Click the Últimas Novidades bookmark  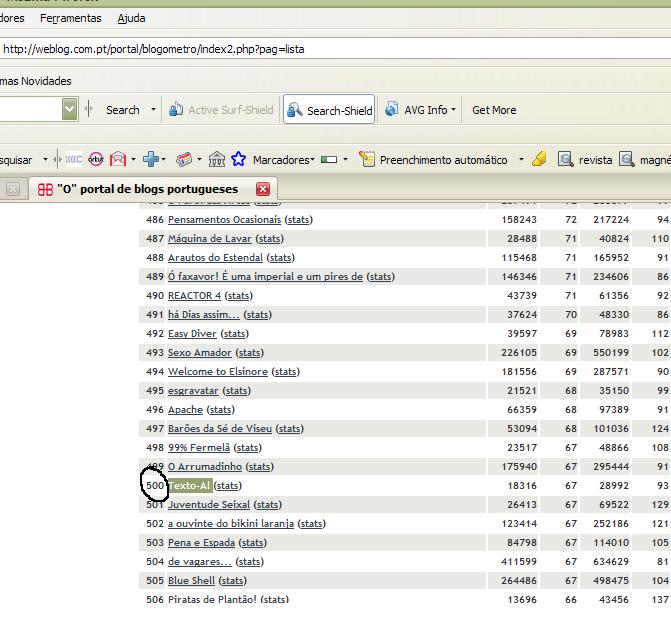point(36,81)
